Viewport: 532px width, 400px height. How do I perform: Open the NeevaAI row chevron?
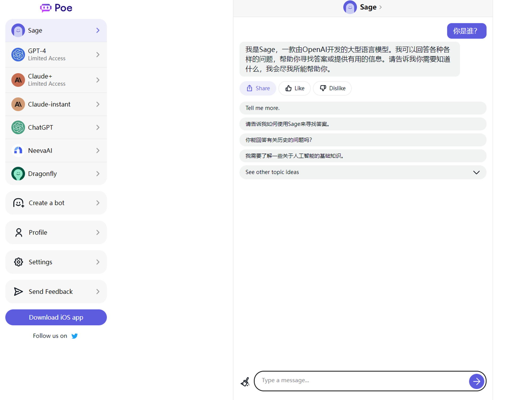pos(98,151)
